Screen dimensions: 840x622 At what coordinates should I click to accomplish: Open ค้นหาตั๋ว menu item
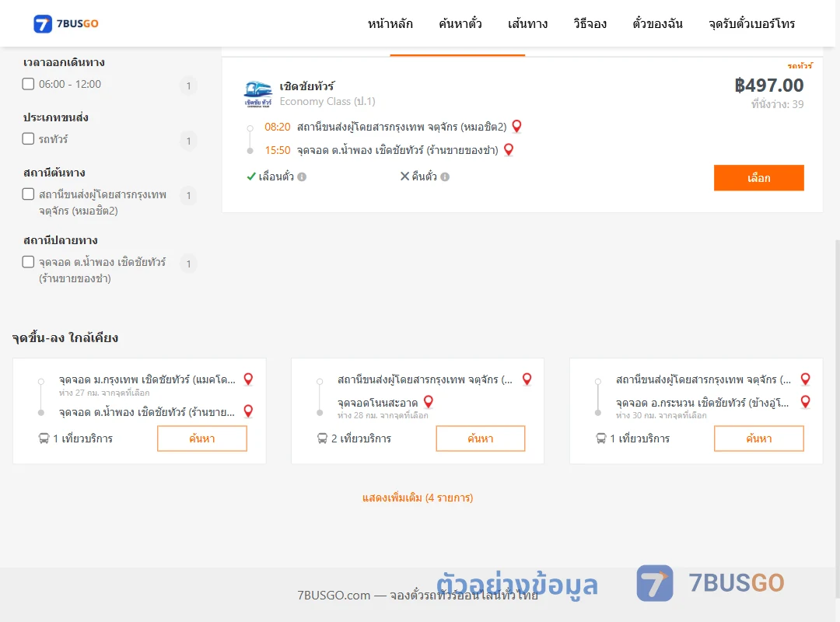460,23
